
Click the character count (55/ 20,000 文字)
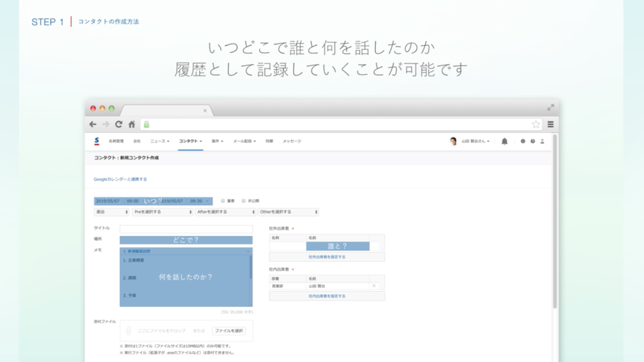[x=237, y=312]
